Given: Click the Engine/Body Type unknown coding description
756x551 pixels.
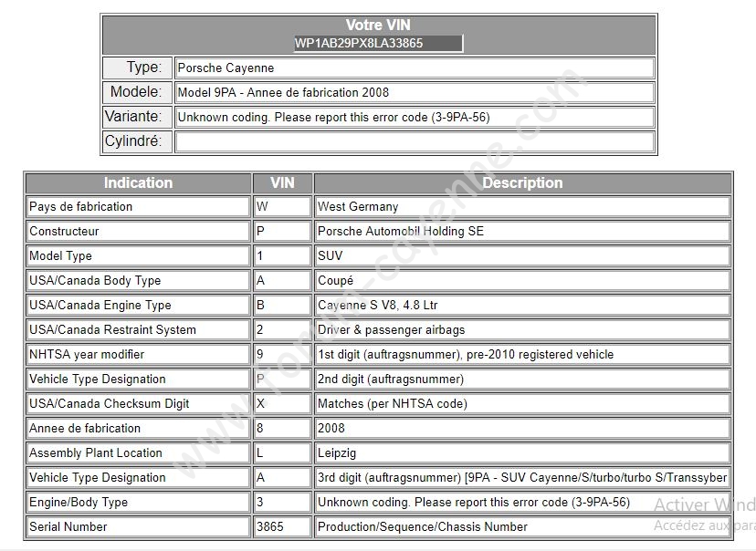Looking at the screenshot, I should (522, 503).
